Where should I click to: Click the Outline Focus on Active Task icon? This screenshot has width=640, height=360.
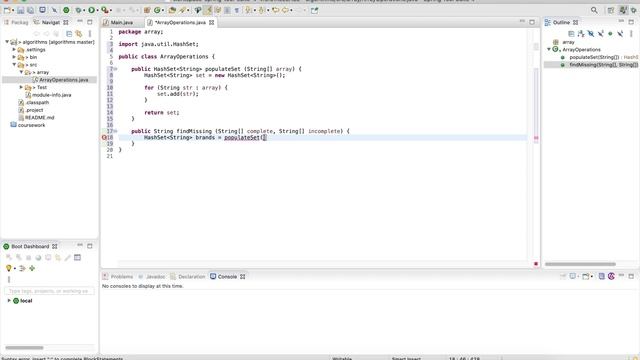point(571,34)
